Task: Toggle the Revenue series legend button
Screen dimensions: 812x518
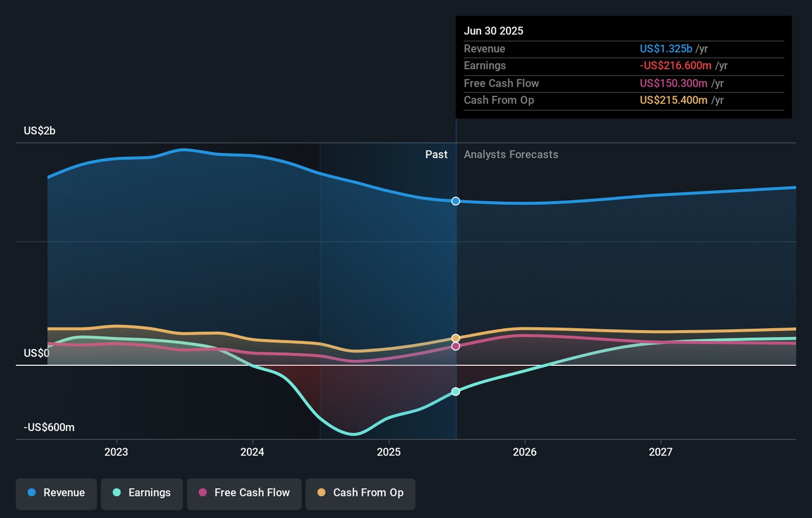Action: point(56,493)
